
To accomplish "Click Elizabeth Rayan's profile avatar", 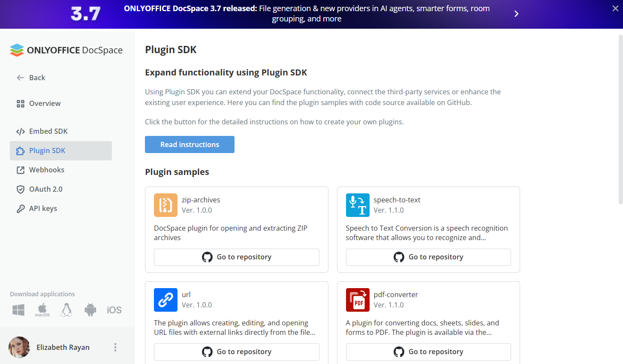I will click(x=19, y=347).
